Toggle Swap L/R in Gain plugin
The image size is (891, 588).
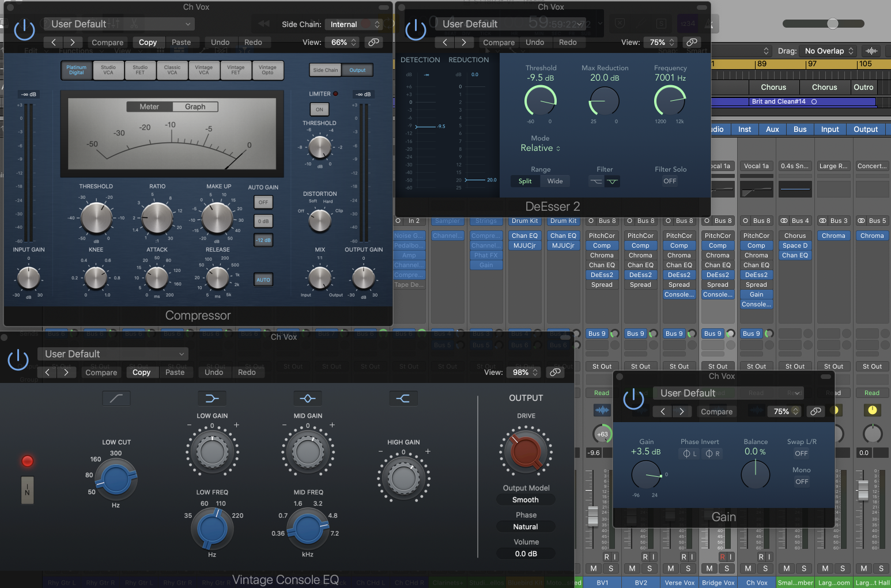click(x=802, y=454)
